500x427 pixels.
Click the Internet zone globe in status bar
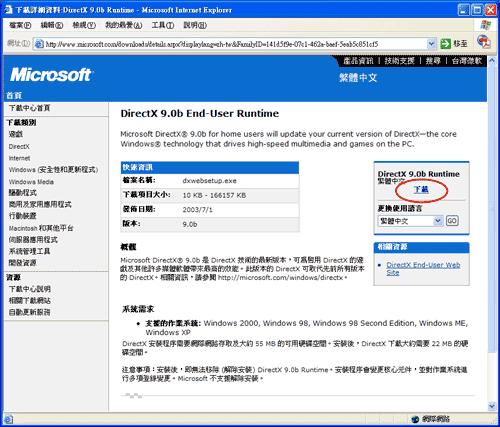click(x=415, y=419)
